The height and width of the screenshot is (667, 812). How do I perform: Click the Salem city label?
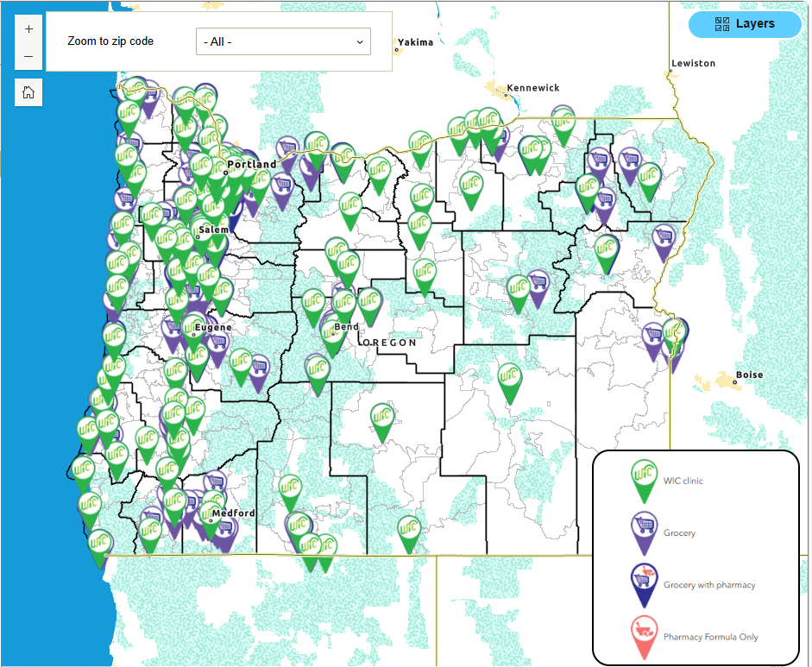[213, 230]
